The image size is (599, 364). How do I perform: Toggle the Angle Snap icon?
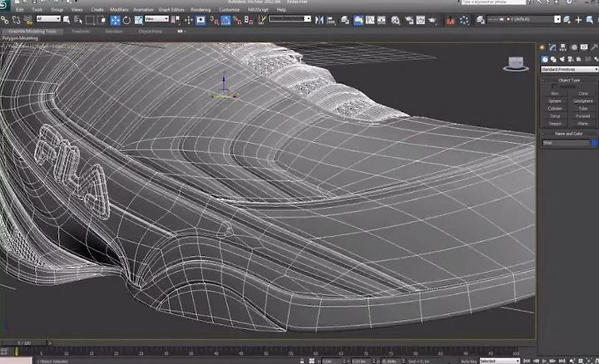click(225, 20)
